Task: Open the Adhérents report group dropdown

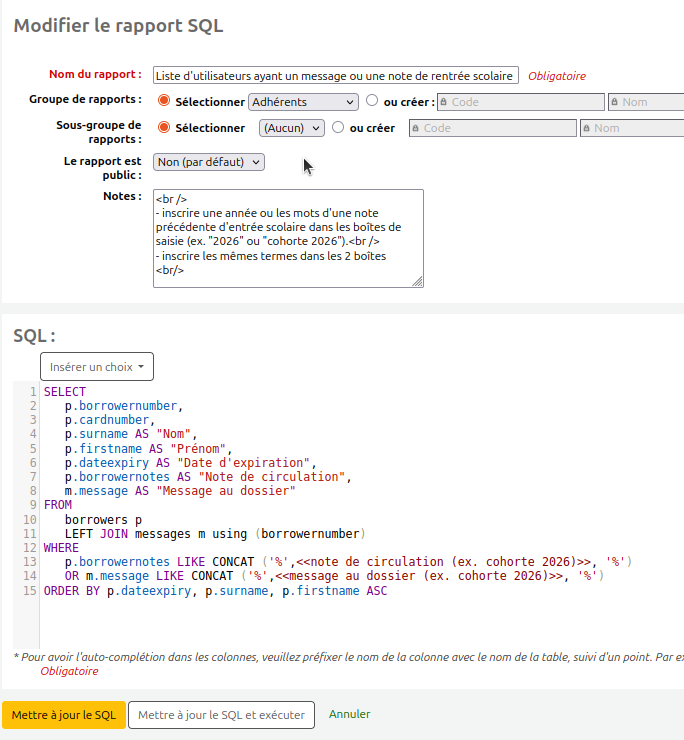Action: click(303, 102)
